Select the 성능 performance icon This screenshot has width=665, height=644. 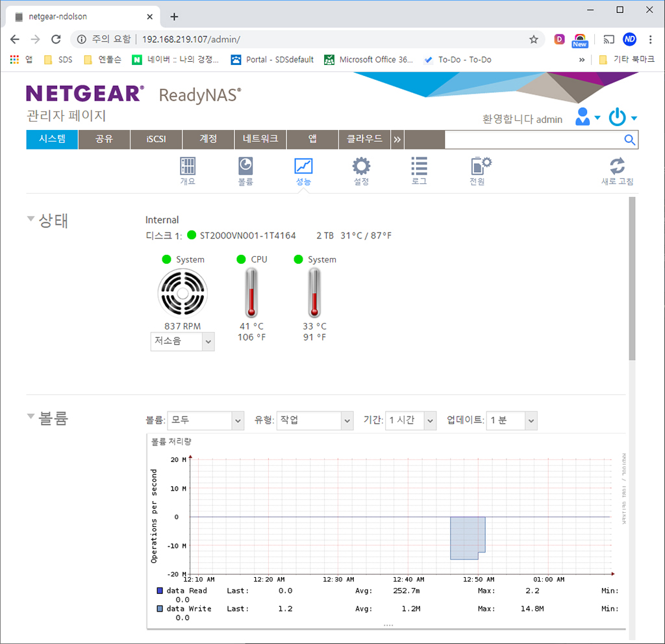coord(304,171)
